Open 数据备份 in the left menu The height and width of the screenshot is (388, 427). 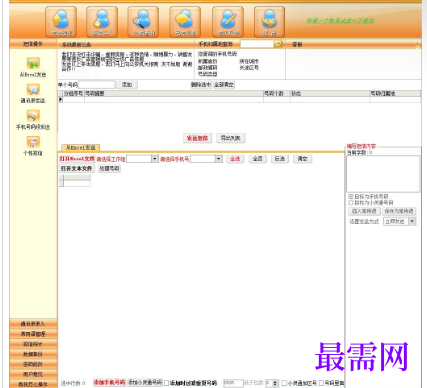click(x=33, y=354)
